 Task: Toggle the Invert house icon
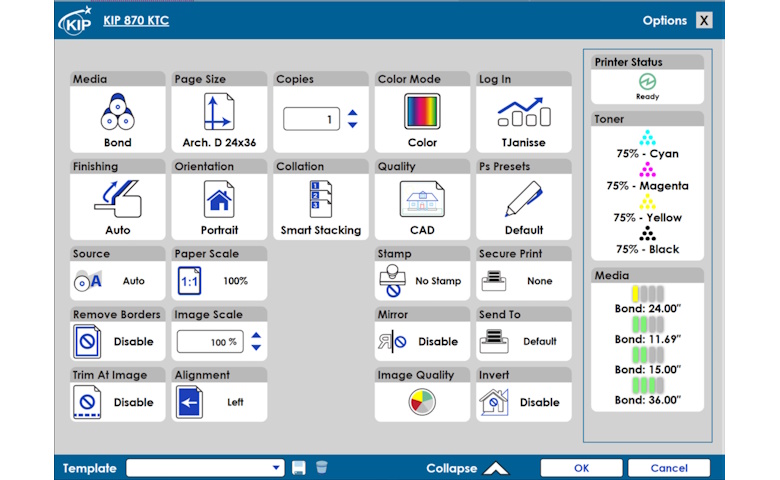click(x=494, y=402)
